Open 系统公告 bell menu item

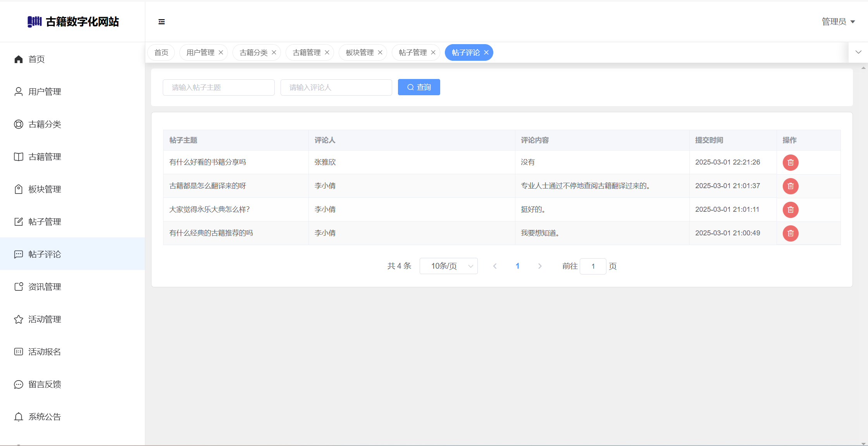[x=45, y=417]
